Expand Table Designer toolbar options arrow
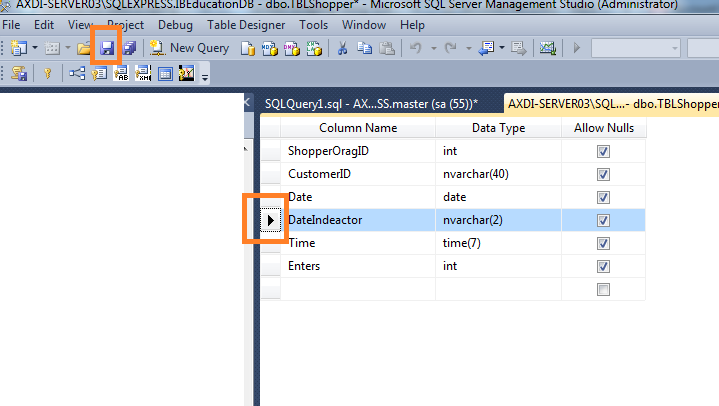Screen dimensions: 719x406 205,77
